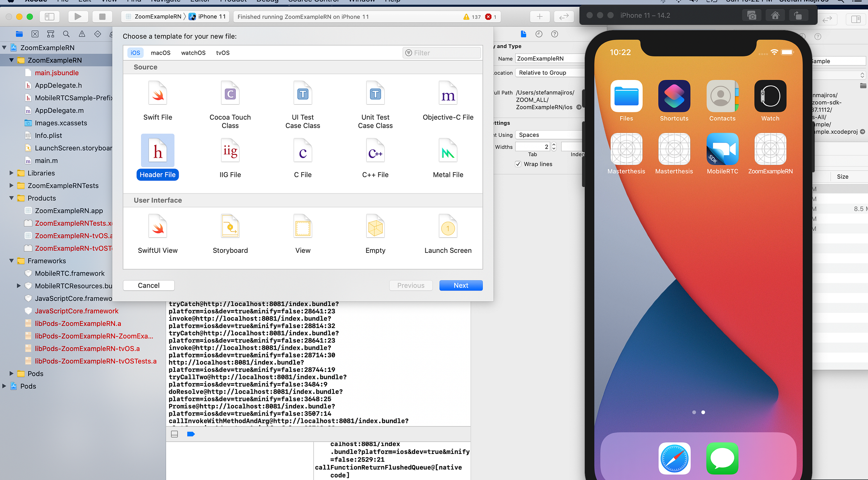Choose the Storyboard template icon

[x=230, y=227]
